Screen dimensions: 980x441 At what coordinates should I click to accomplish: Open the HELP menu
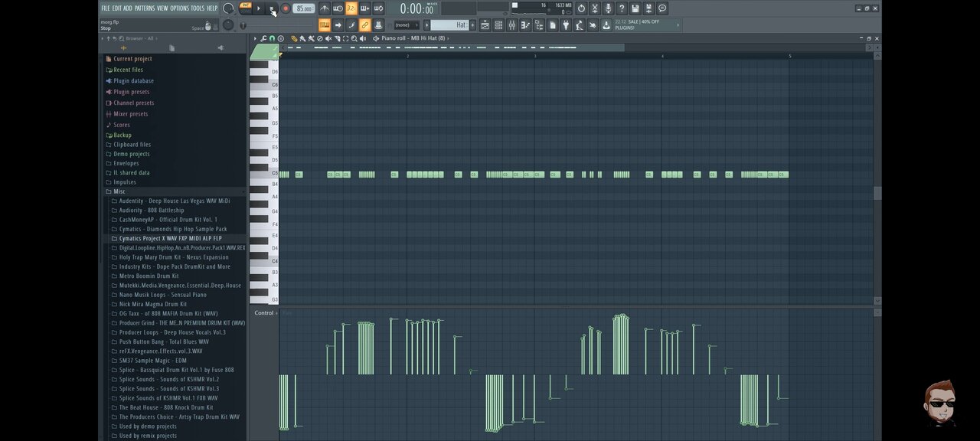pos(212,8)
